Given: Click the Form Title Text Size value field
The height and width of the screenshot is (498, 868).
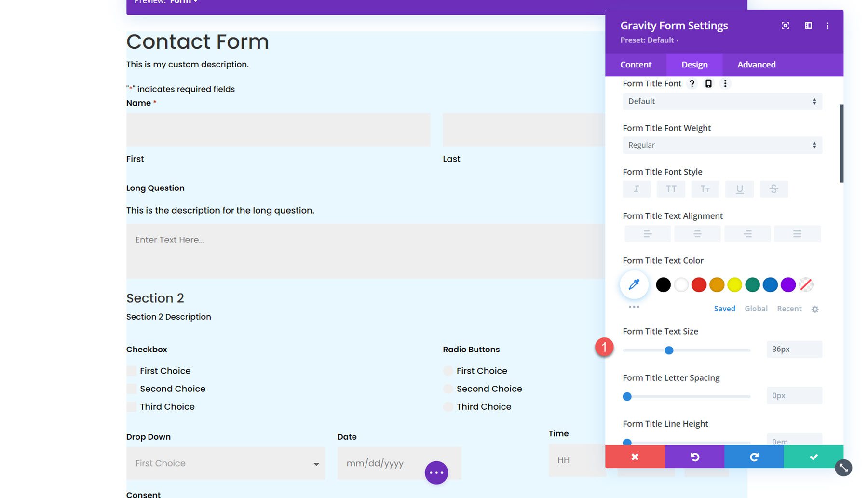Looking at the screenshot, I should (794, 349).
